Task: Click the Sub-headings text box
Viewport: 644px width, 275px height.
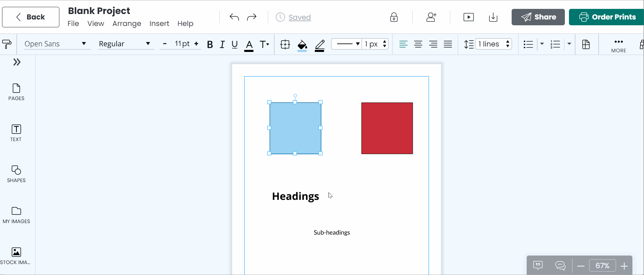Action: click(332, 233)
